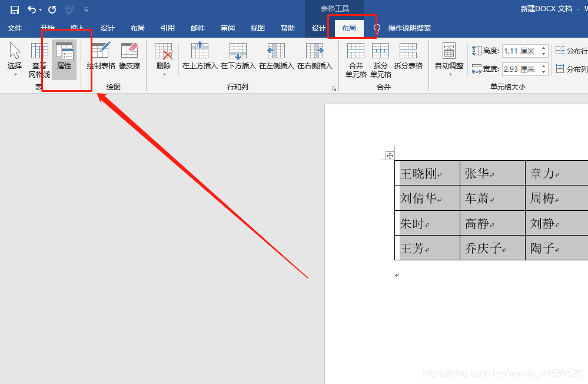This screenshot has height=384, width=588.
Task: Increase row height with up stepper
Action: click(x=544, y=48)
